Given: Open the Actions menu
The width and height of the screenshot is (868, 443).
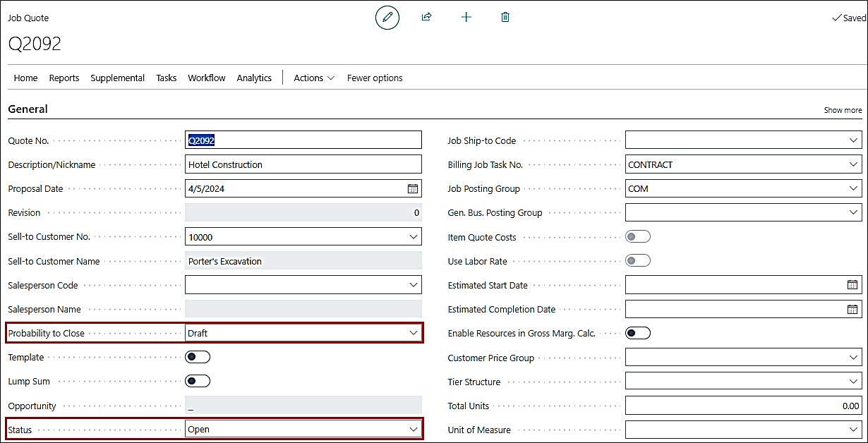Looking at the screenshot, I should pos(314,78).
